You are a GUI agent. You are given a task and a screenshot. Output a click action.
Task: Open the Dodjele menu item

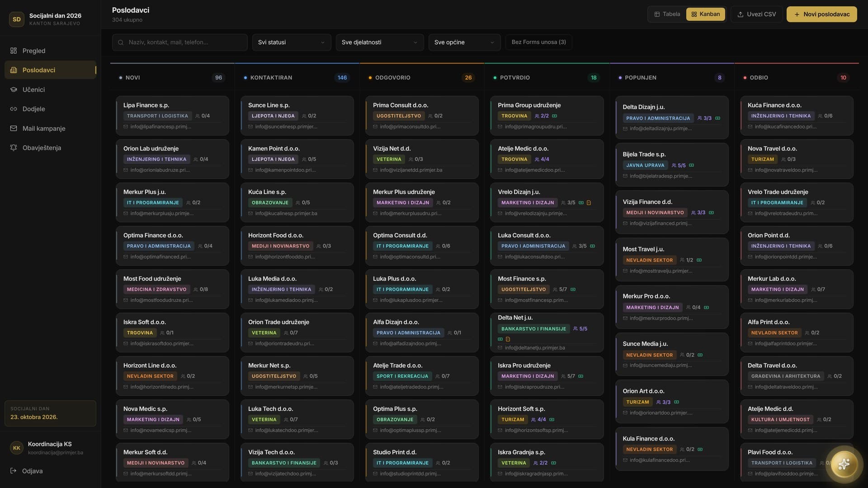click(x=50, y=109)
